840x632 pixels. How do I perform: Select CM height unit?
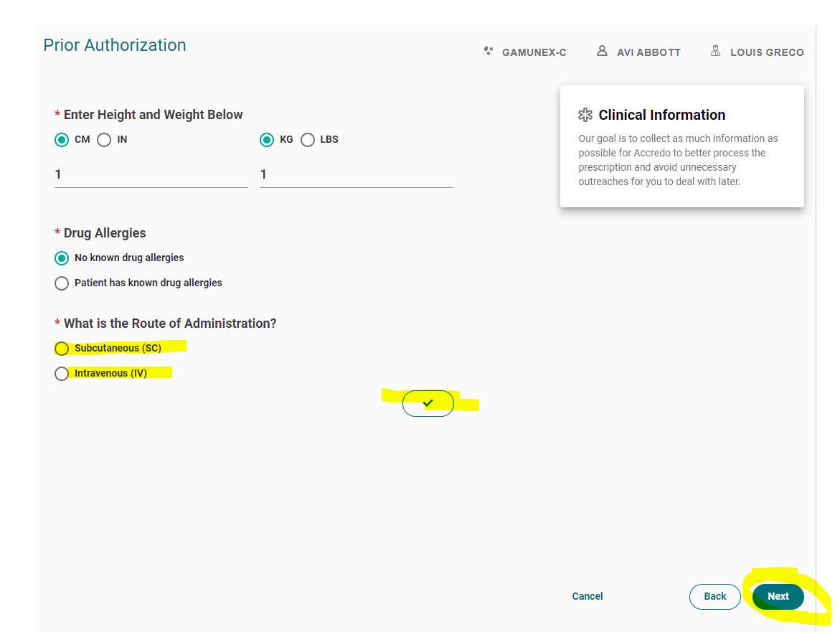62,140
